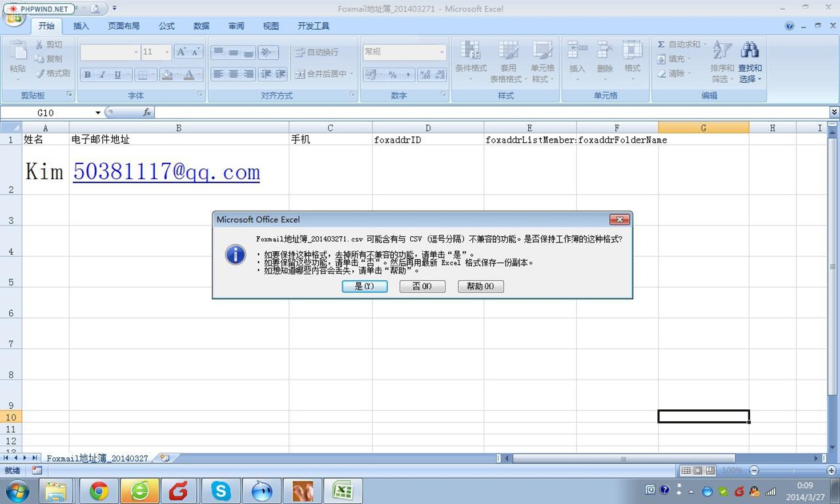
Task: Click the 否(N) button in dialog
Action: coord(422,286)
